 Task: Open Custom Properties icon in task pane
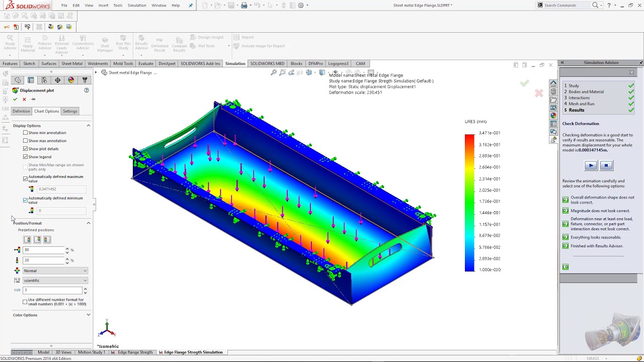point(553,123)
